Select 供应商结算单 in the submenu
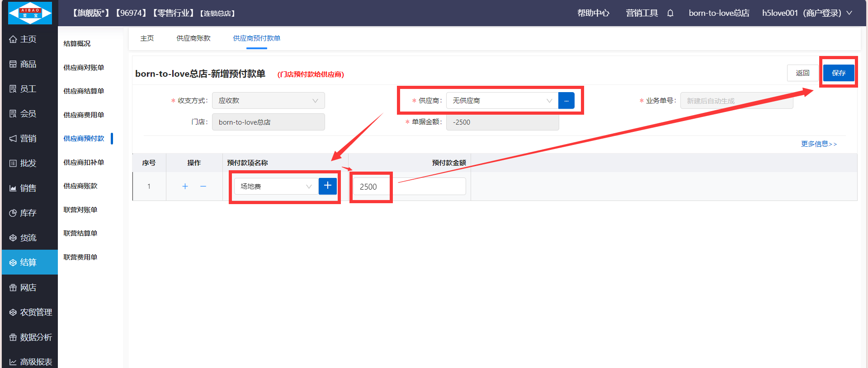Screen dimensions: 868x368 click(x=84, y=91)
